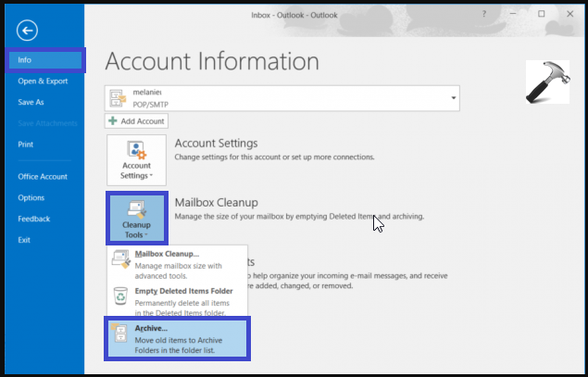Click Exit to close Outlook
This screenshot has height=377, width=588.
[x=25, y=240]
